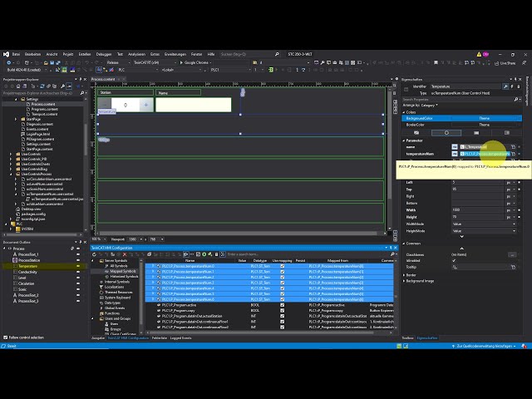Click the BorderColor Theme value swatch
532x399 pixels.
484,125
